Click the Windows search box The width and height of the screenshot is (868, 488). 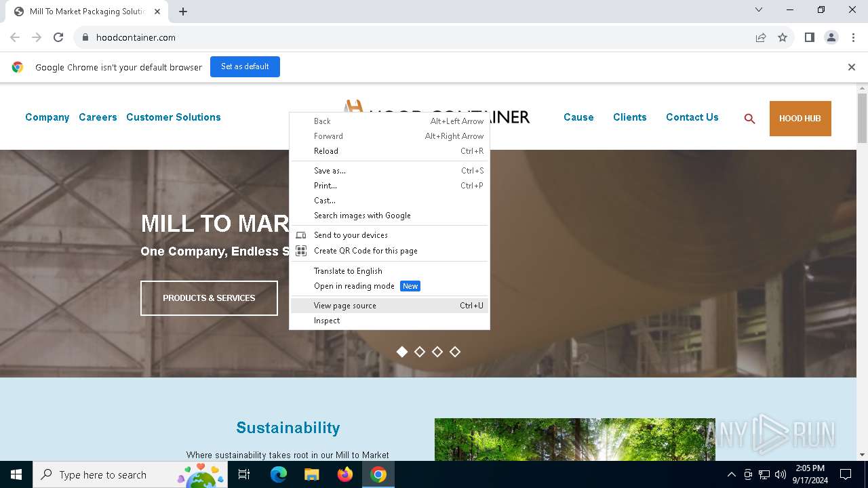[x=130, y=474]
